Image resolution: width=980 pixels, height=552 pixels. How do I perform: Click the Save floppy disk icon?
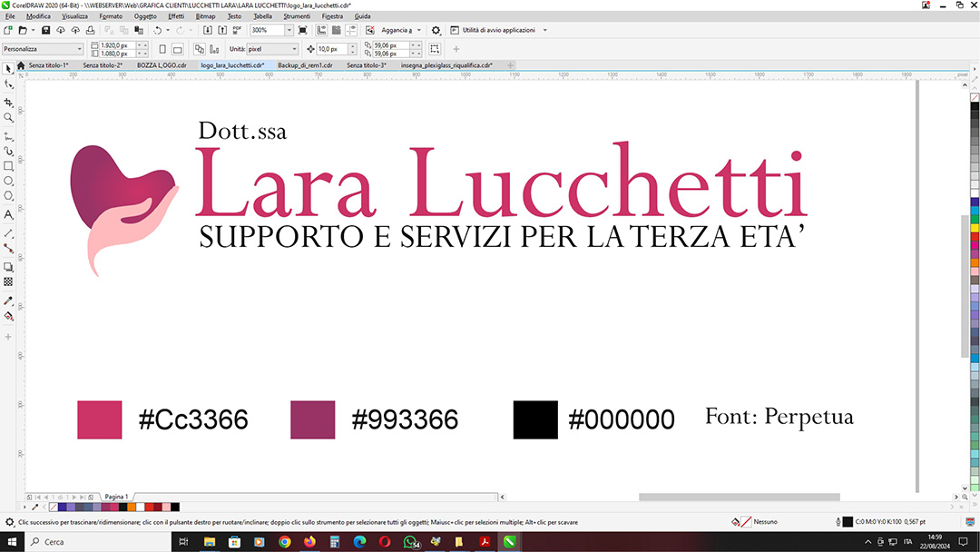(x=45, y=30)
